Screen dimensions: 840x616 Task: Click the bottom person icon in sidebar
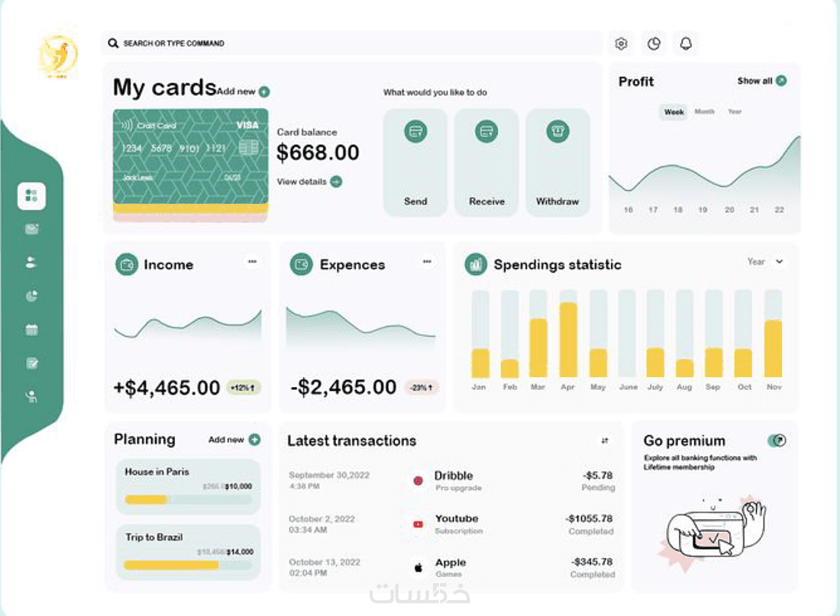pos(31,396)
